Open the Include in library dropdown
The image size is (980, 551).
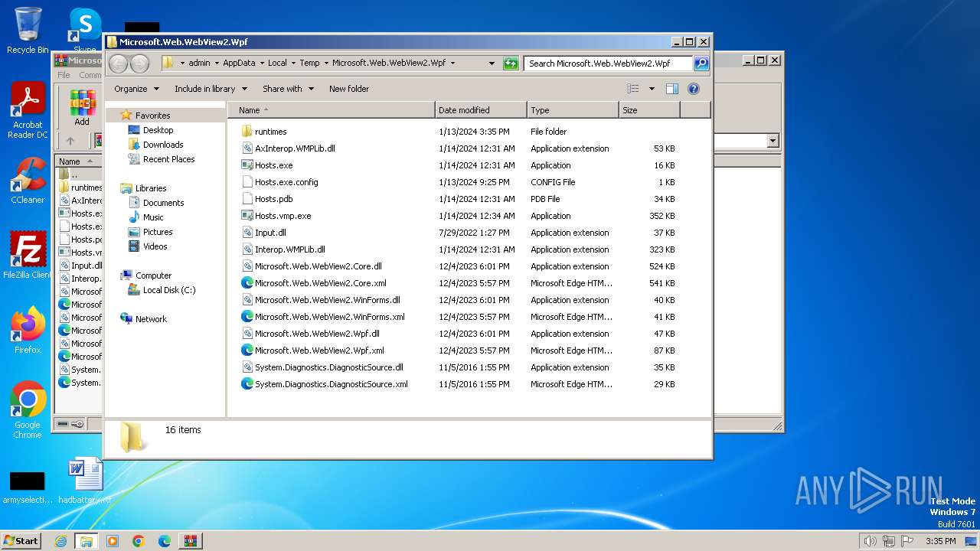point(211,89)
